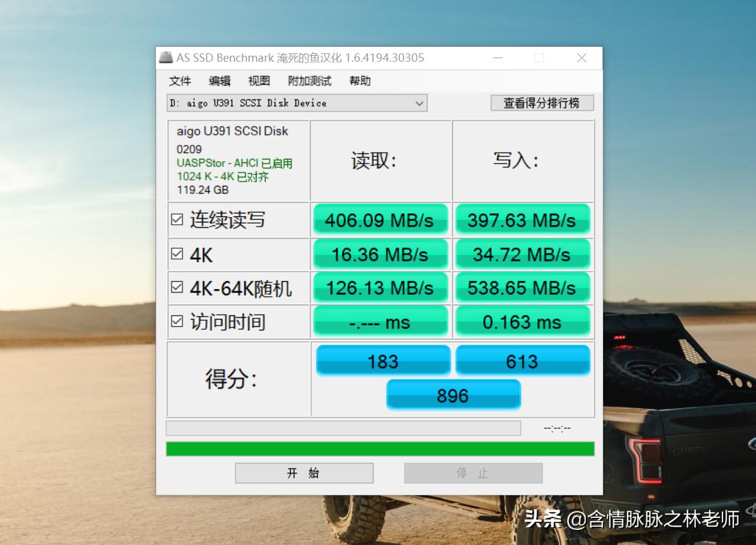Click the green progress bar

(x=379, y=446)
